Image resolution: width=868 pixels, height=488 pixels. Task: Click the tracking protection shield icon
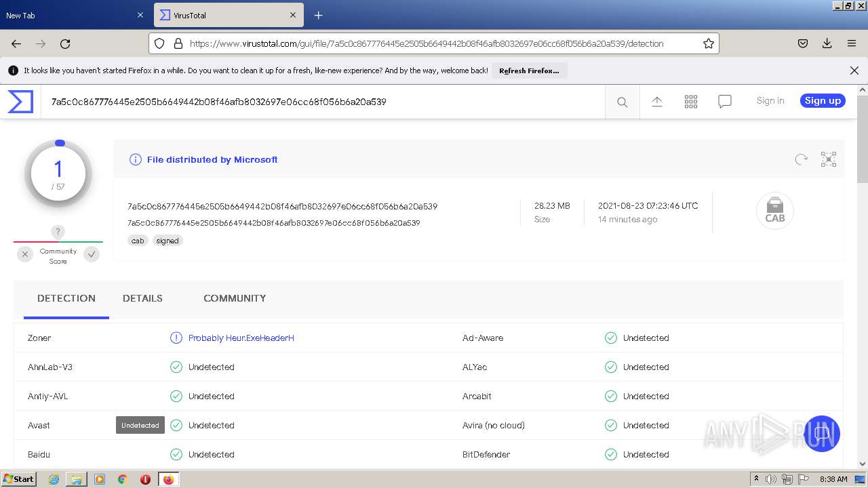click(x=159, y=43)
